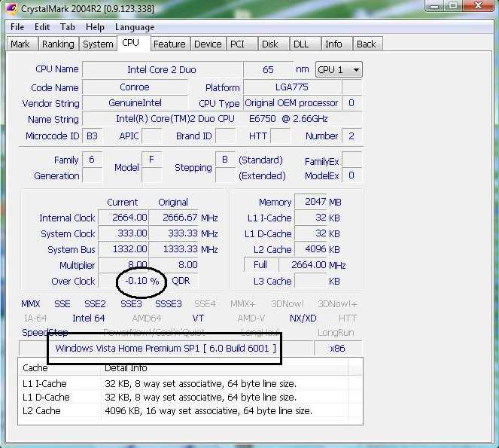This screenshot has width=499, height=448.
Task: Click the Code Name field Conroe
Action: [x=135, y=87]
